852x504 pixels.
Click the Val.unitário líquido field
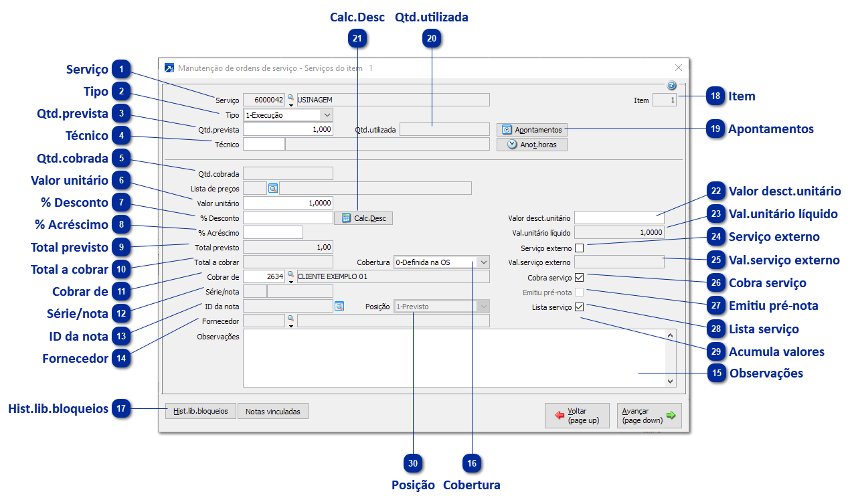coord(619,232)
